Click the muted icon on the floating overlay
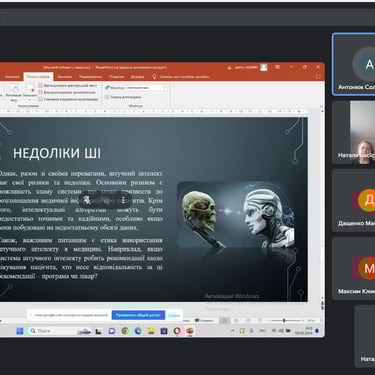The width and height of the screenshot is (375, 375). coord(87,200)
